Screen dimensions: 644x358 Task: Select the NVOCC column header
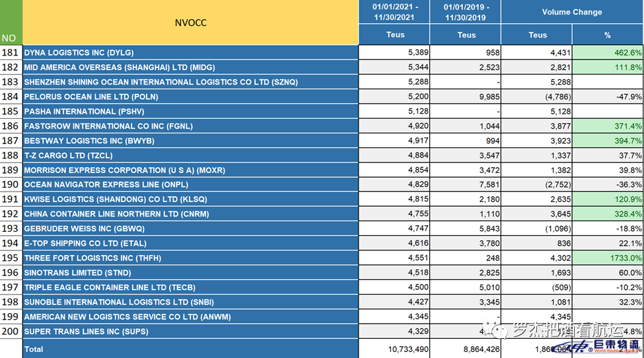[191, 22]
